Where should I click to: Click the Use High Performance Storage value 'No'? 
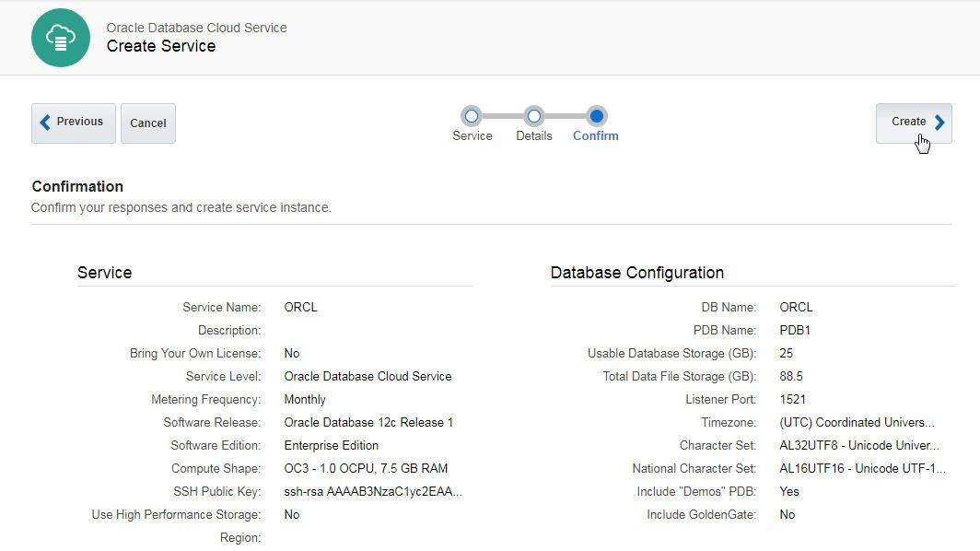click(292, 515)
